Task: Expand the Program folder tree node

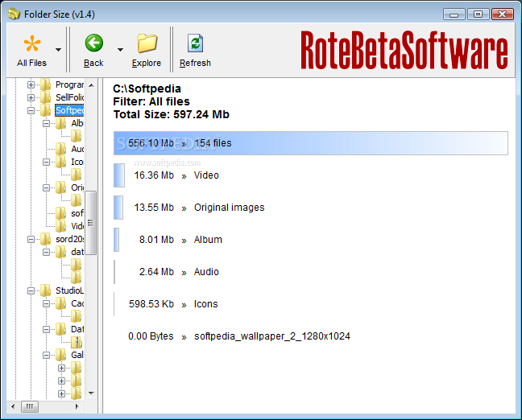Action: point(31,84)
